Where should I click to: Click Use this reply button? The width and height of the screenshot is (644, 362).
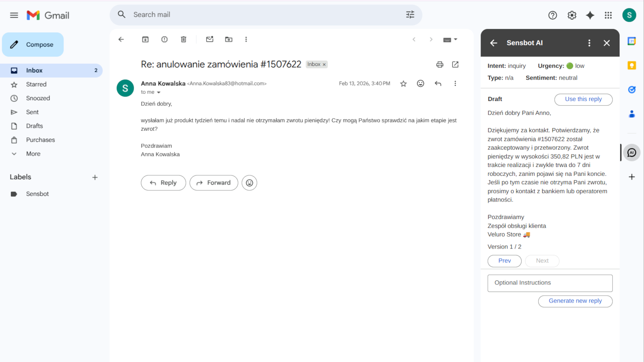[583, 99]
